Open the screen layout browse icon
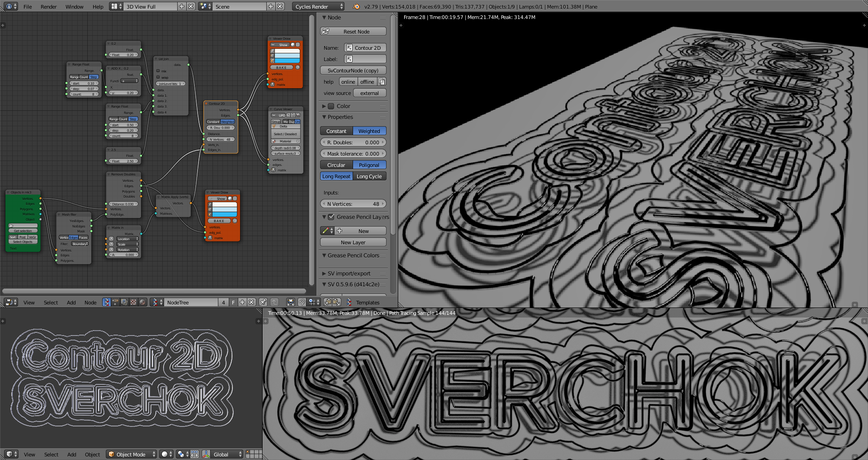868x460 pixels. (x=116, y=6)
